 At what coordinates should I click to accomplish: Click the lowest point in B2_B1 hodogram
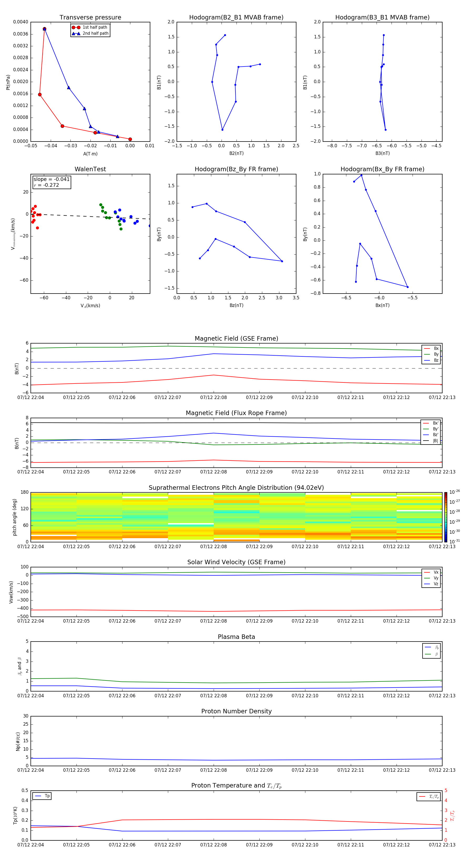pos(222,130)
